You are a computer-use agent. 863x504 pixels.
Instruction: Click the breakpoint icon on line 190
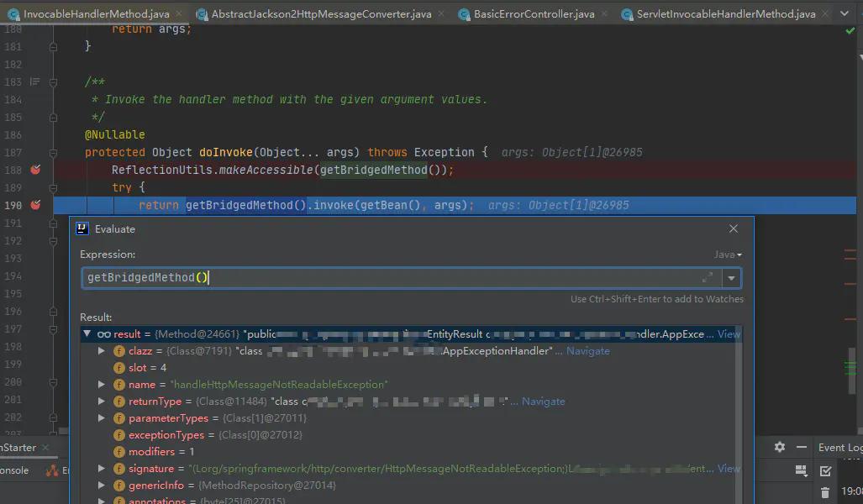click(x=35, y=205)
